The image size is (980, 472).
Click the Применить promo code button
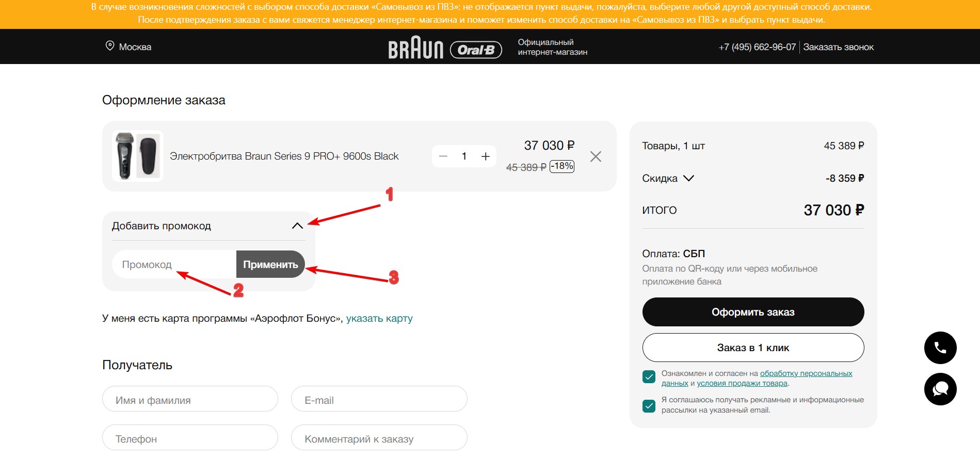click(x=270, y=264)
